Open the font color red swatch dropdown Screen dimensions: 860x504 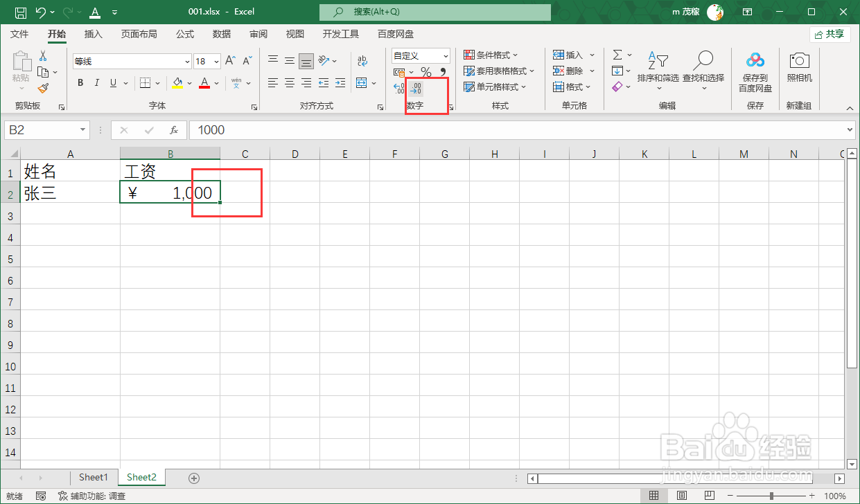click(x=216, y=82)
